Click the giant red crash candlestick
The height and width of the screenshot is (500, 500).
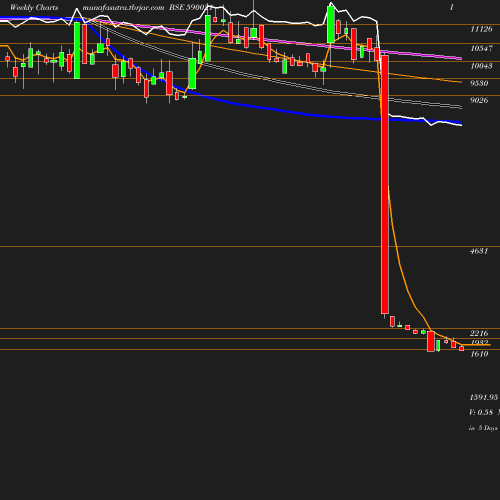pyautogui.click(x=385, y=185)
